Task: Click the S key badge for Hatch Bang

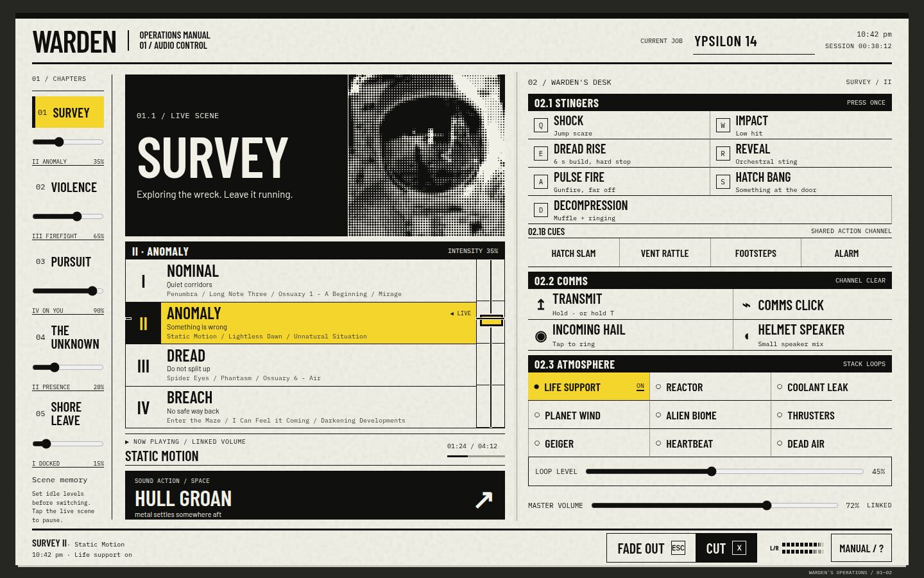Action: click(x=723, y=182)
